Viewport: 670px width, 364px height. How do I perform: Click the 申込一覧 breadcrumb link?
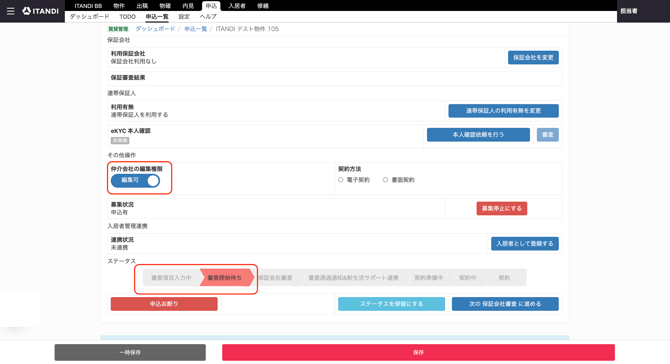[x=195, y=29]
